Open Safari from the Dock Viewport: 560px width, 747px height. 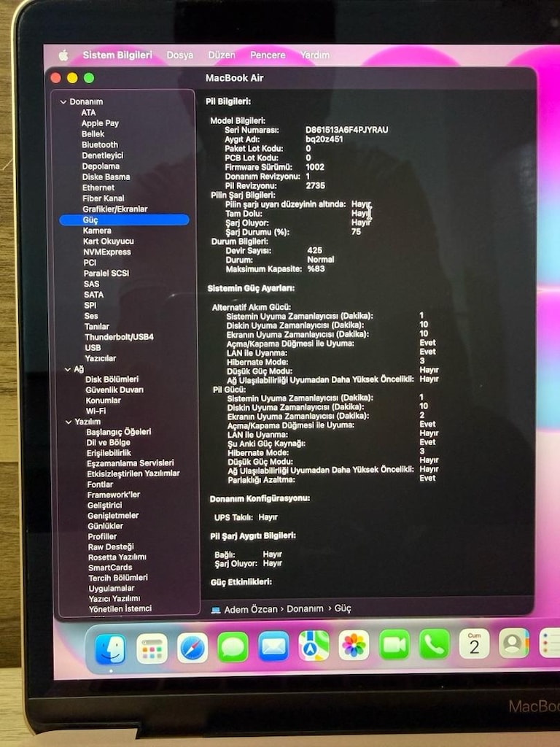(x=192, y=648)
